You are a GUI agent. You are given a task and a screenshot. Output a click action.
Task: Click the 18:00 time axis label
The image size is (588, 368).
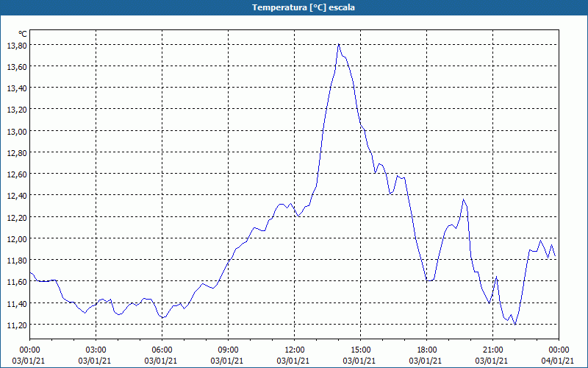click(x=427, y=350)
